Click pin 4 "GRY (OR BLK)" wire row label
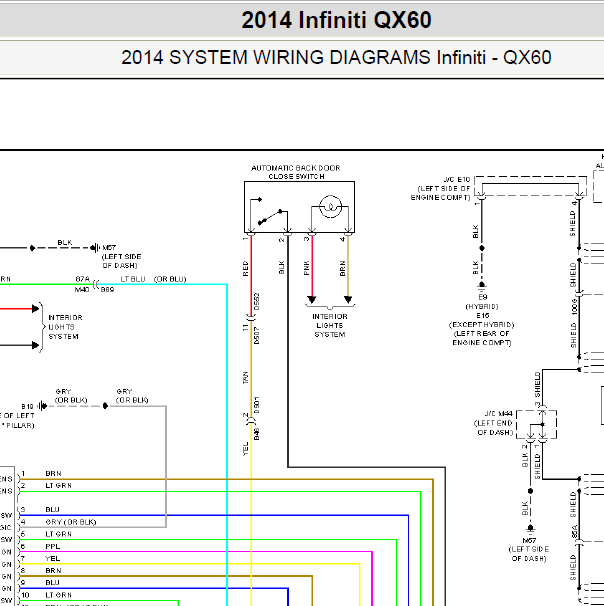This screenshot has width=604, height=606. pos(71,522)
